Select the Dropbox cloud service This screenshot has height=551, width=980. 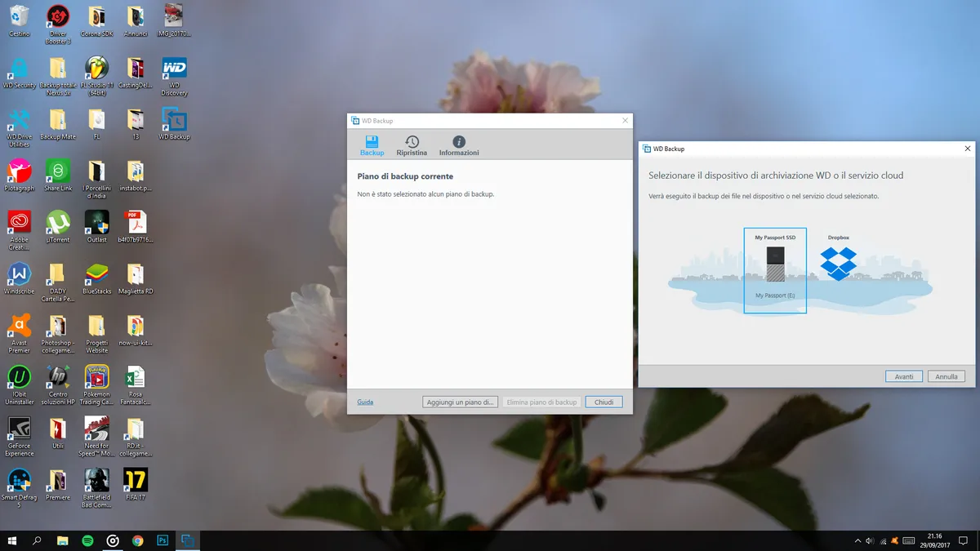click(839, 259)
